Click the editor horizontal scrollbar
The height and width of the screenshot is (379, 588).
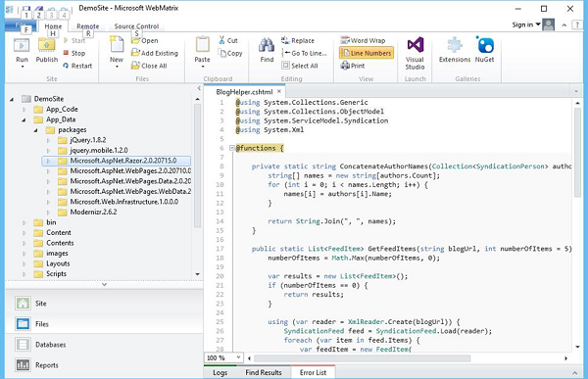[362, 358]
